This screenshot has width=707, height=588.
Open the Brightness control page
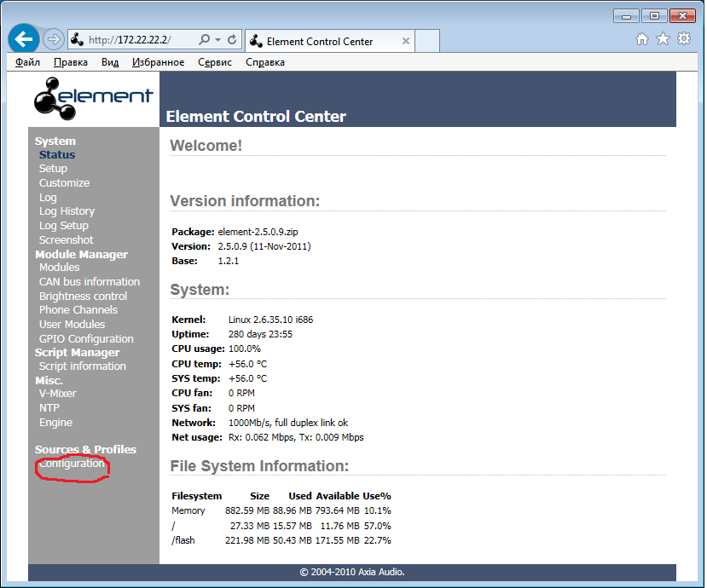point(83,296)
